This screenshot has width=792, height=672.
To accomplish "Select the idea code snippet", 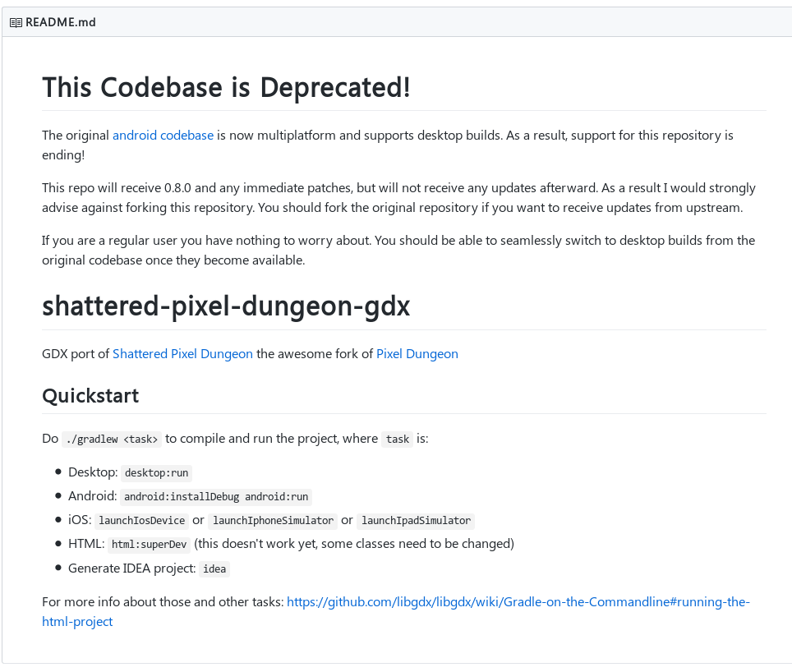I will pyautogui.click(x=214, y=568).
